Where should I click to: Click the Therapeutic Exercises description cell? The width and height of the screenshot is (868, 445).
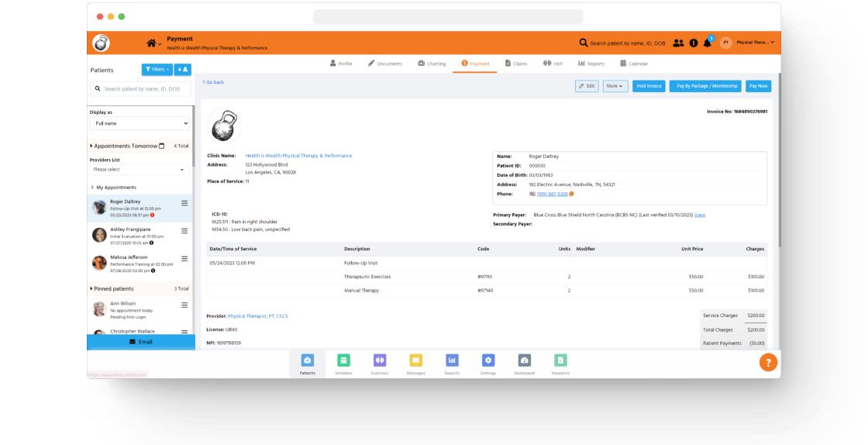367,277
